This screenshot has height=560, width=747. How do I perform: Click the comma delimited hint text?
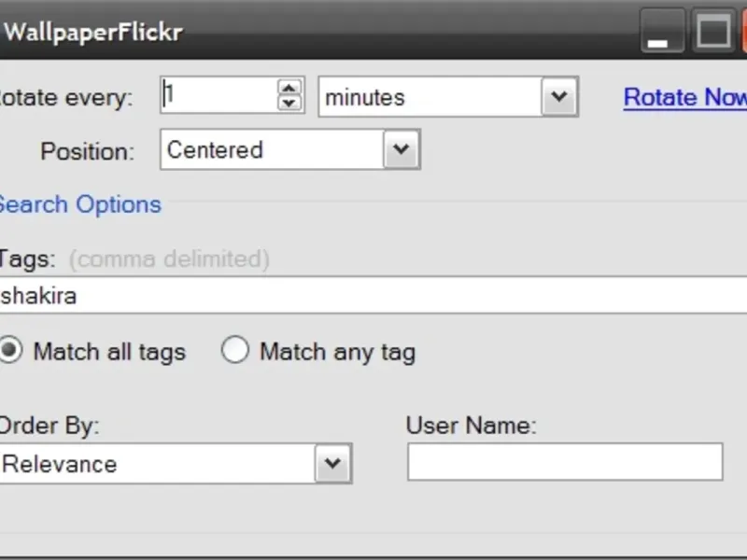[x=169, y=259]
